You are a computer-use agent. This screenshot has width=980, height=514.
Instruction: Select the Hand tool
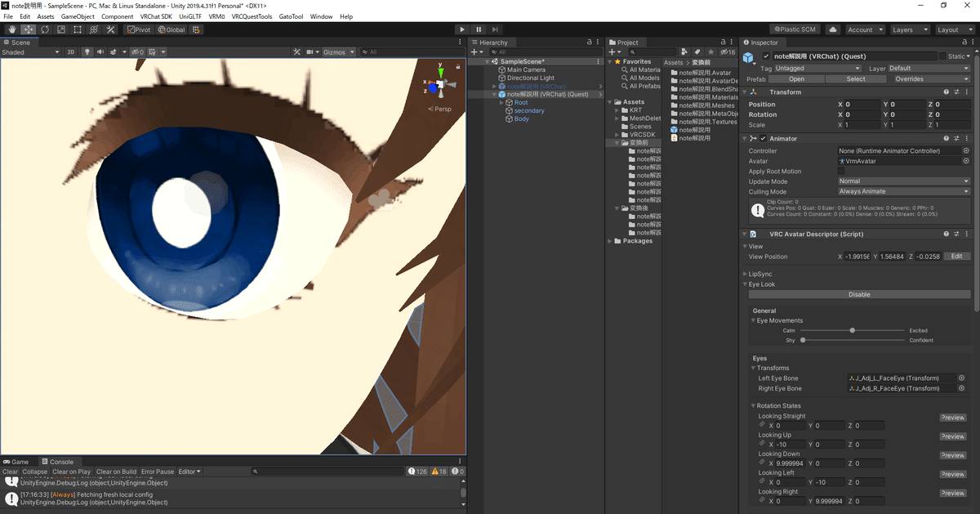(x=11, y=29)
